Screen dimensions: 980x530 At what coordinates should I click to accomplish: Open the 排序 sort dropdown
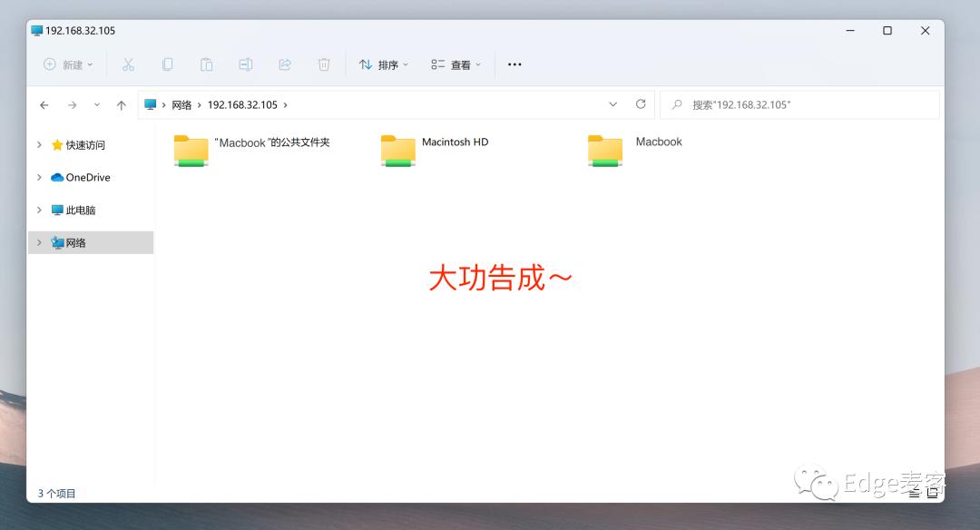click(385, 64)
